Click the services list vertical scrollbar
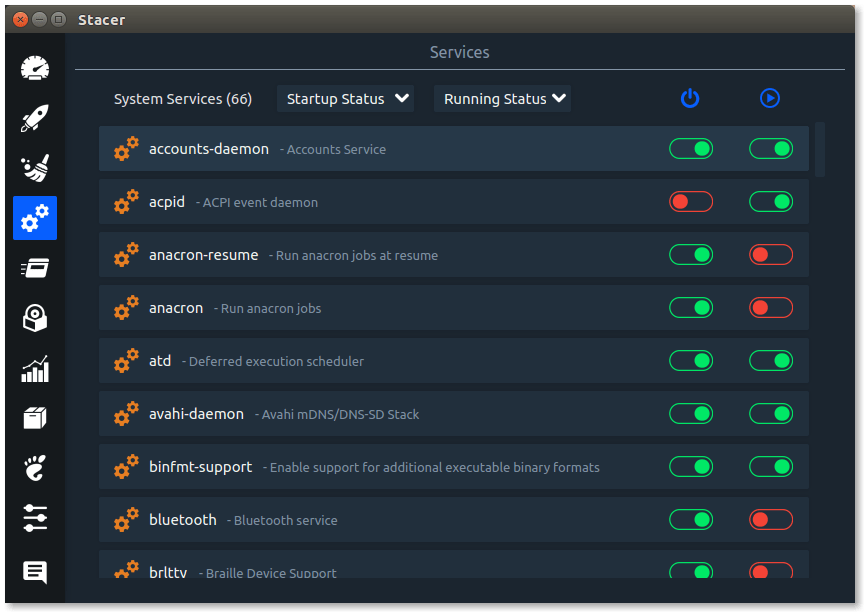Image resolution: width=864 pixels, height=612 pixels. pyautogui.click(x=820, y=150)
